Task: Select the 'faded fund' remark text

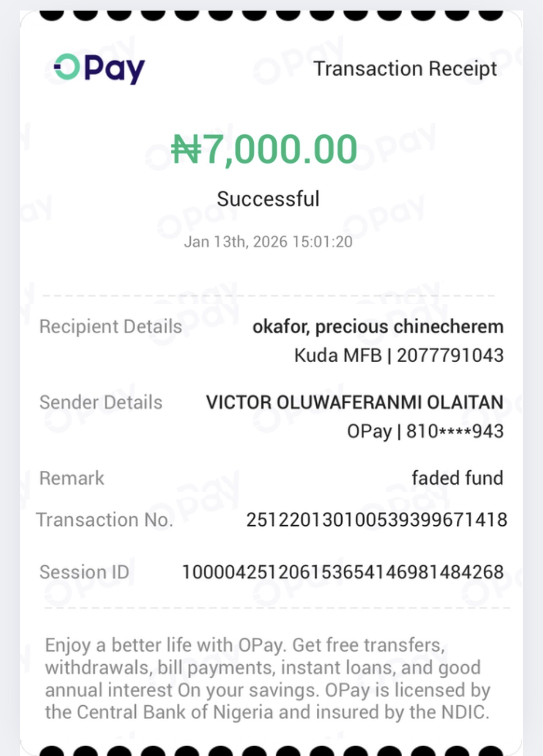Action: pos(457,478)
